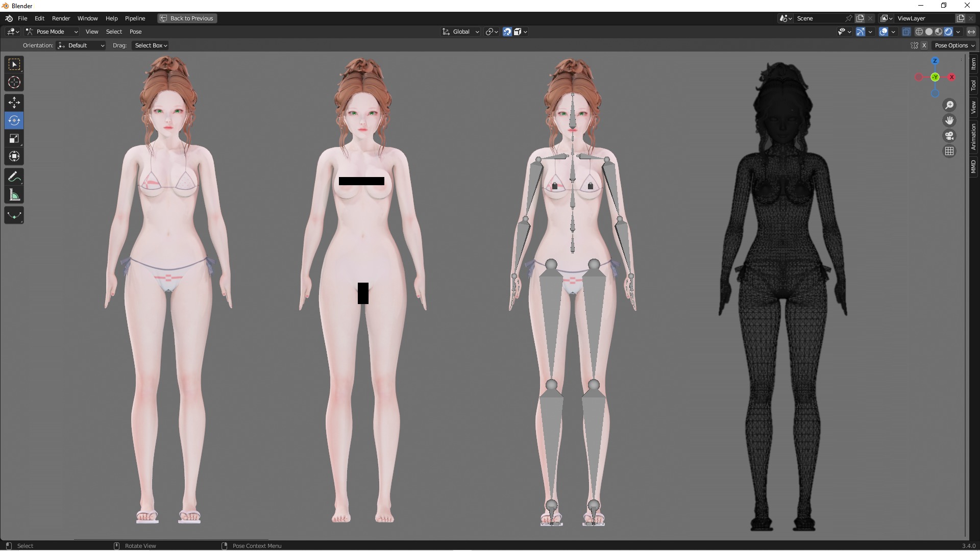
Task: Toggle X axis mirror button
Action: [924, 45]
